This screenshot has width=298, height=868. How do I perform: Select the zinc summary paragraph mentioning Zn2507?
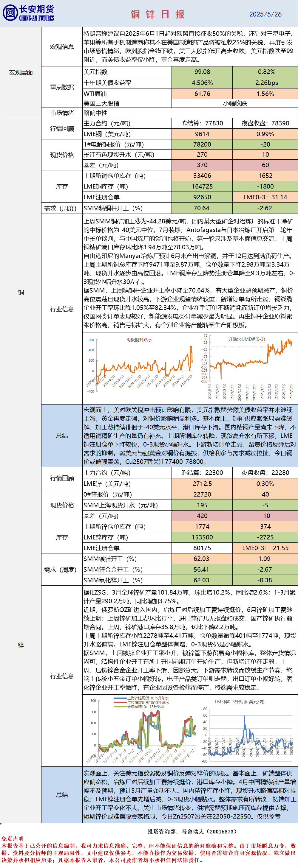coord(190,795)
